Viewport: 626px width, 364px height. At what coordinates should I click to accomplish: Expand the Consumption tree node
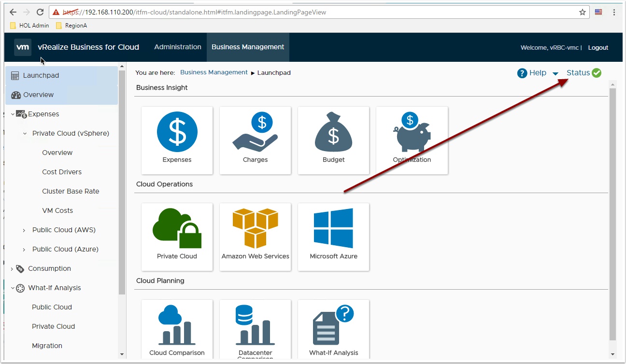pos(12,269)
